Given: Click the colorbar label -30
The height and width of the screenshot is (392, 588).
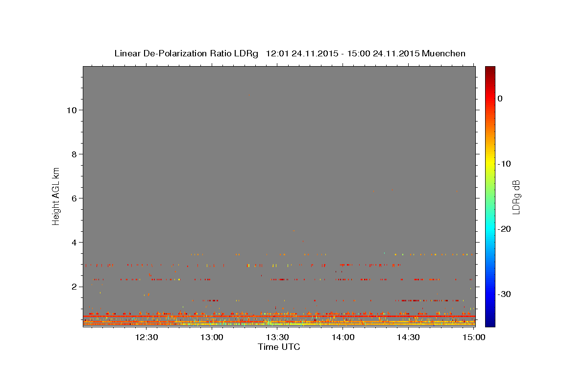Looking at the screenshot, I should coord(504,294).
